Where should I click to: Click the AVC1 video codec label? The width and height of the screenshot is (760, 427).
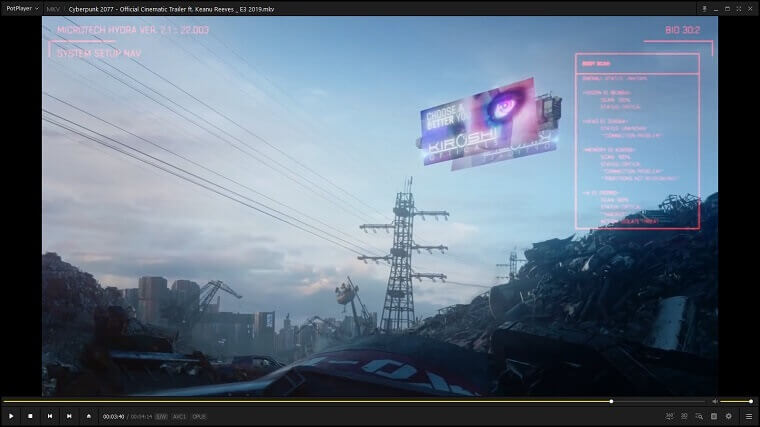pos(179,417)
